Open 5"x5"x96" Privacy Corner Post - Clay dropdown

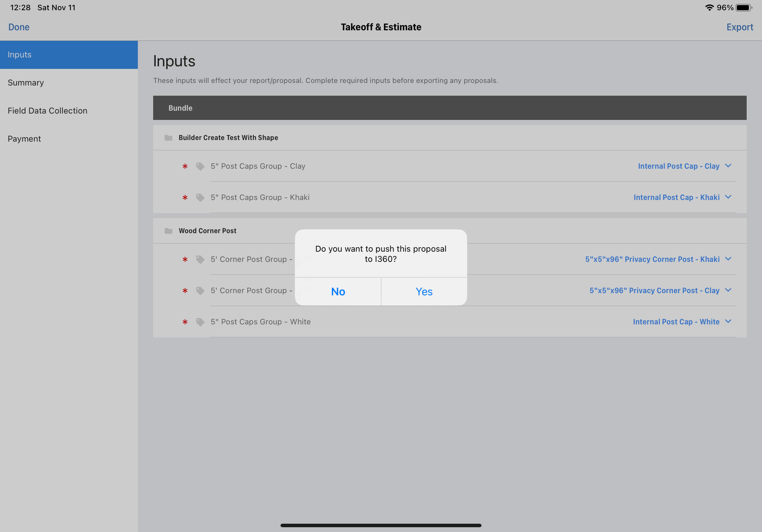click(x=661, y=291)
